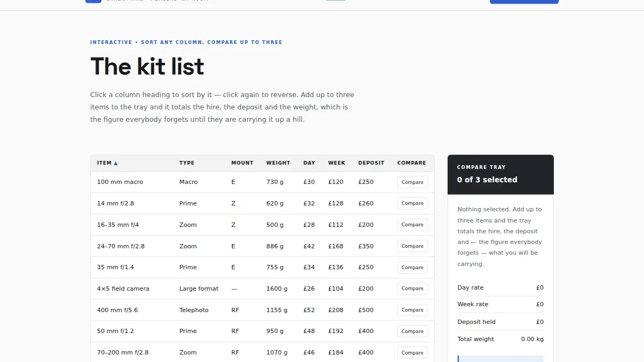Click the '£260' deposit cell

(366, 203)
